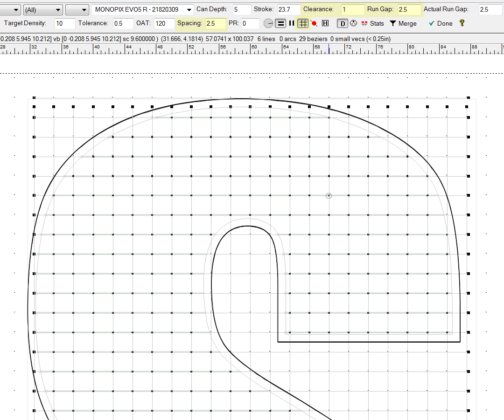This screenshot has width=504, height=420.
Task: Click the round socket face icon
Action: [x=353, y=23]
